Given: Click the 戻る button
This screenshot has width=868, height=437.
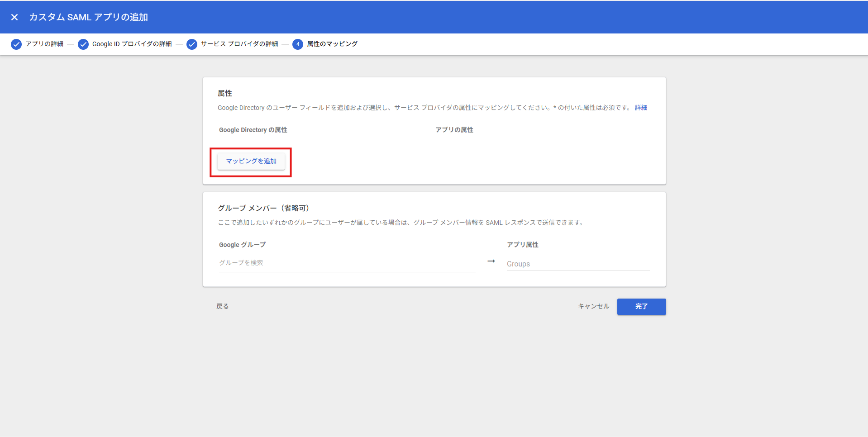Looking at the screenshot, I should (223, 306).
